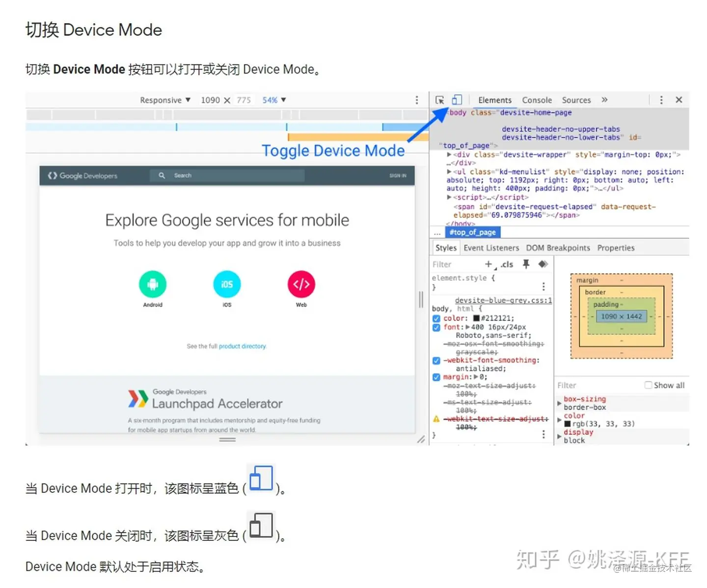Open the DOM Breakpoints tab

pos(558,248)
